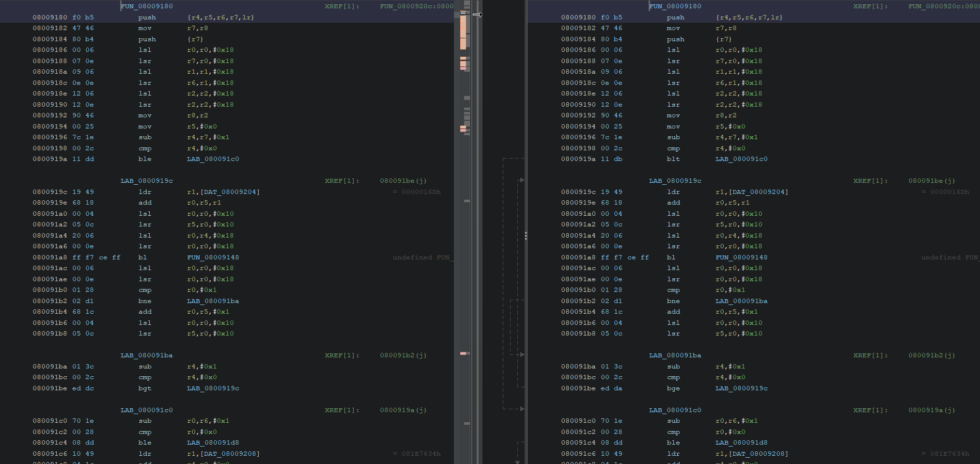This screenshot has height=464, width=980.
Task: Click flow arrow head pointing at LAB_0800919c
Action: pos(522,180)
